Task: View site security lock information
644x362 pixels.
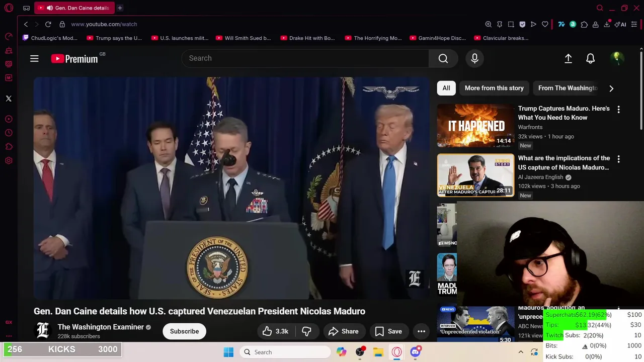Action: tap(62, 24)
